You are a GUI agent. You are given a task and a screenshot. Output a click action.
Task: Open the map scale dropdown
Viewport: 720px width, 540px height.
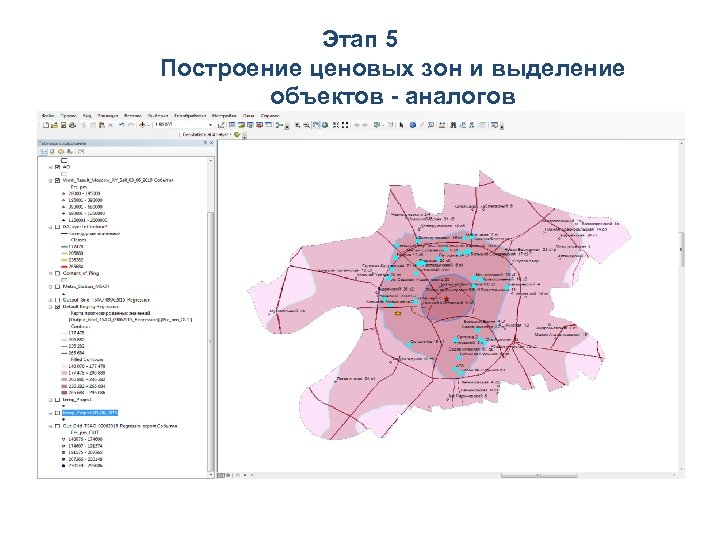click(x=211, y=125)
